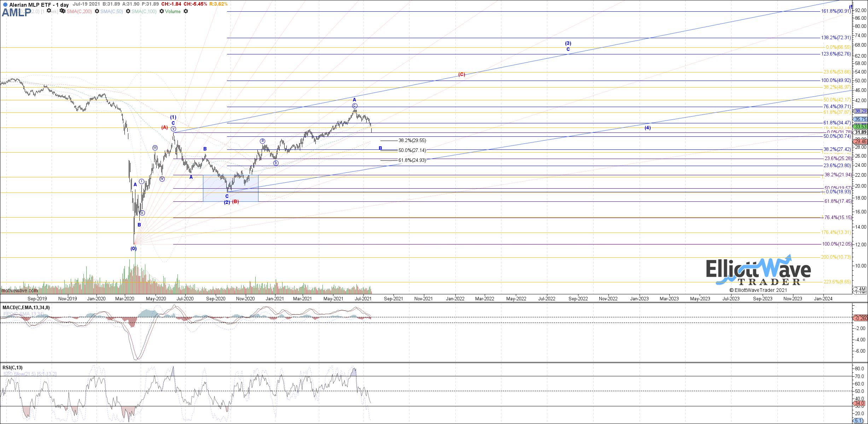
Task: Click the 35.75 price tag on axis
Action: 861,119
